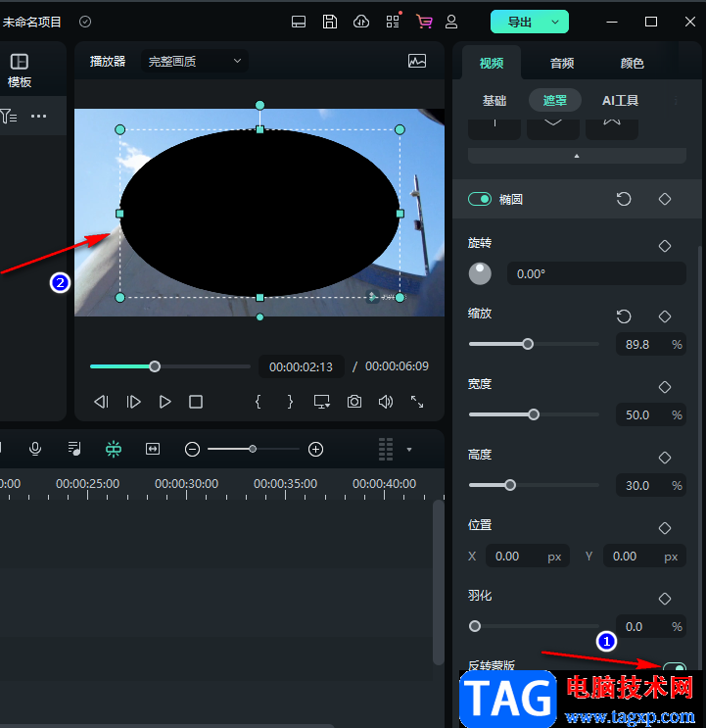Click the timeline zoom slider handle
Screen dimensions: 706x728
coord(253,449)
